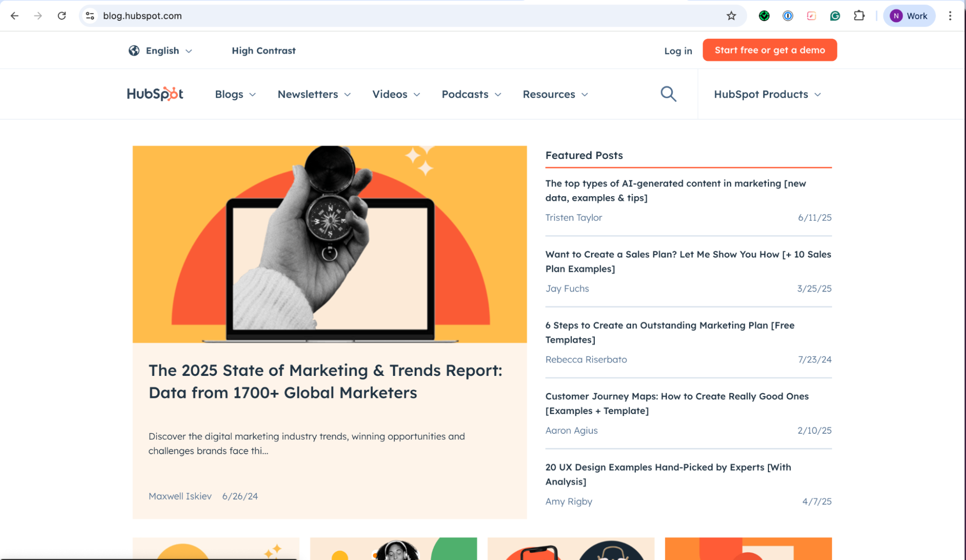Open the blog search magnifier

(x=668, y=94)
